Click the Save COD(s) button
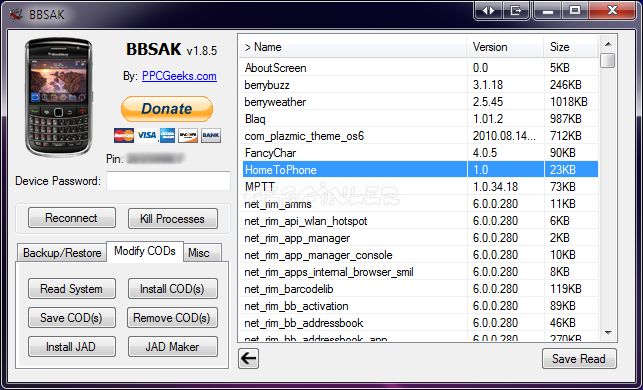The height and width of the screenshot is (390, 643). tap(72, 317)
